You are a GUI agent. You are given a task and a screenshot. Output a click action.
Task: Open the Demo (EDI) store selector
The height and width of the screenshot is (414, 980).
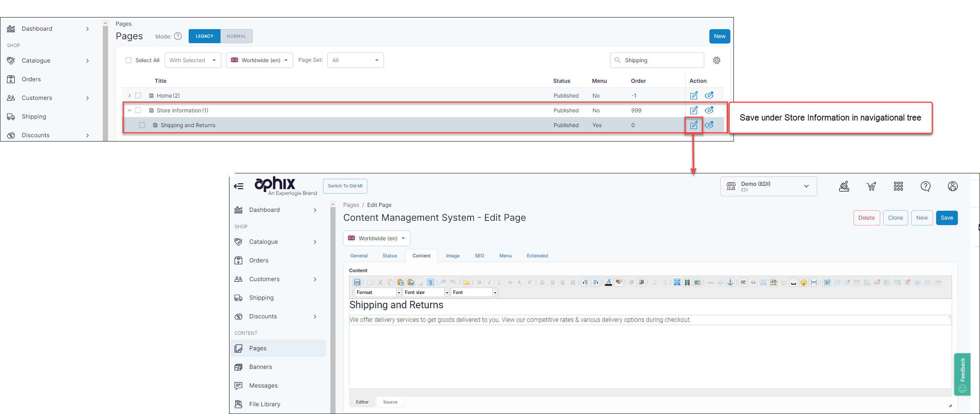click(x=768, y=187)
